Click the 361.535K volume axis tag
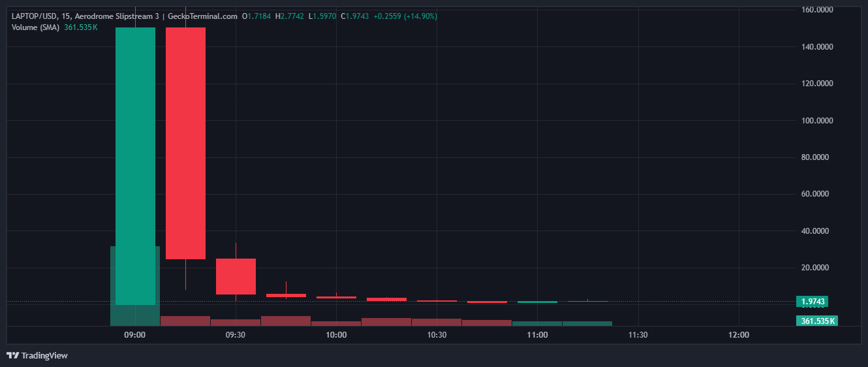The image size is (868, 367). click(x=816, y=321)
